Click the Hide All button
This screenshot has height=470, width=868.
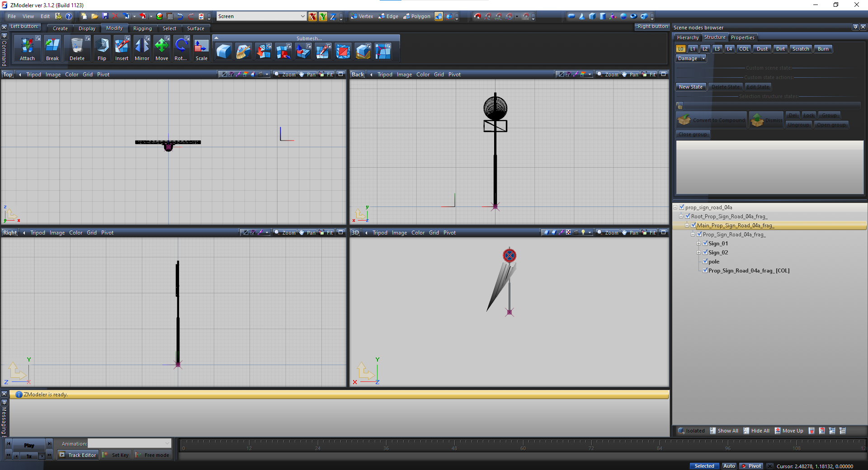(757, 431)
